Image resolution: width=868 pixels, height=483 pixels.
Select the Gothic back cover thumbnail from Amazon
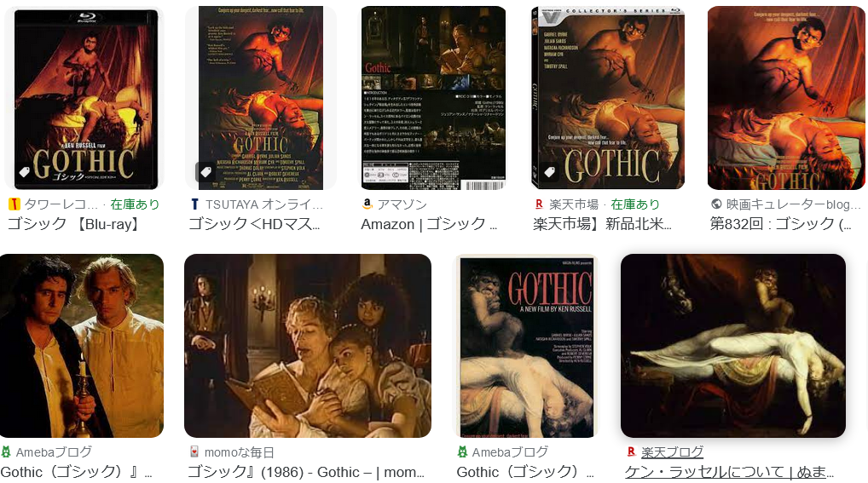tap(433, 98)
